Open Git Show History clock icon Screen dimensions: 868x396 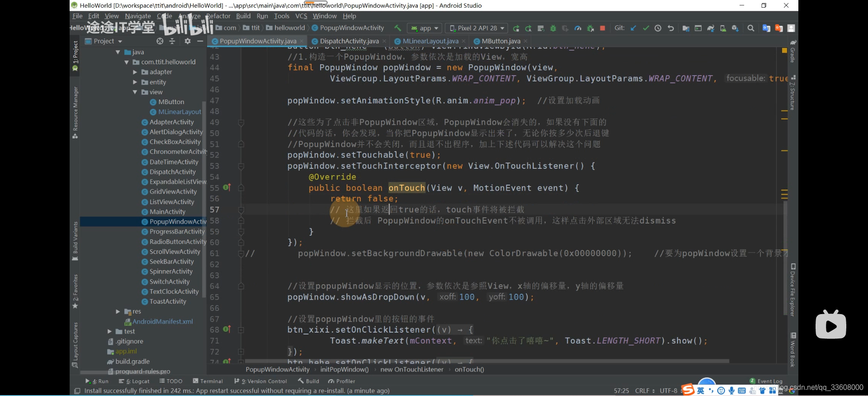pos(658,28)
